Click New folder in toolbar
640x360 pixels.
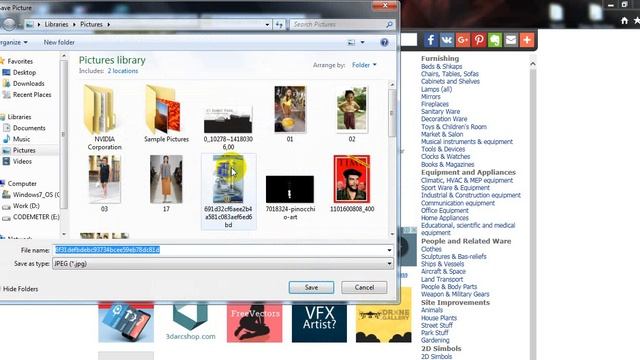[x=59, y=42]
